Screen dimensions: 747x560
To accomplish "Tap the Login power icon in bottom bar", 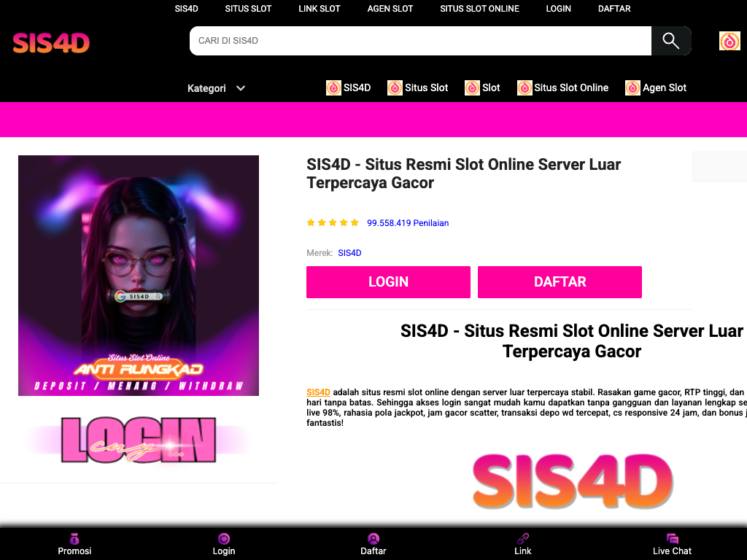I will pos(224,539).
